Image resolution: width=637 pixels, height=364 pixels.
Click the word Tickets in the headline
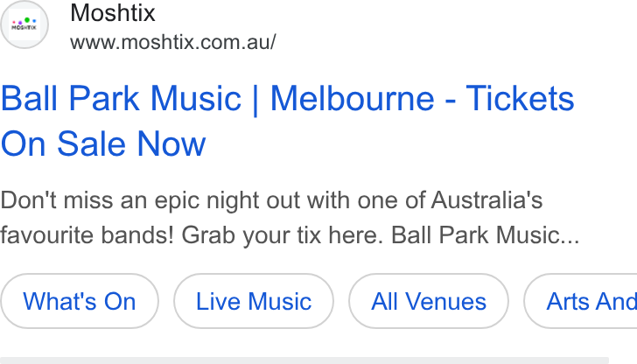tap(520, 98)
